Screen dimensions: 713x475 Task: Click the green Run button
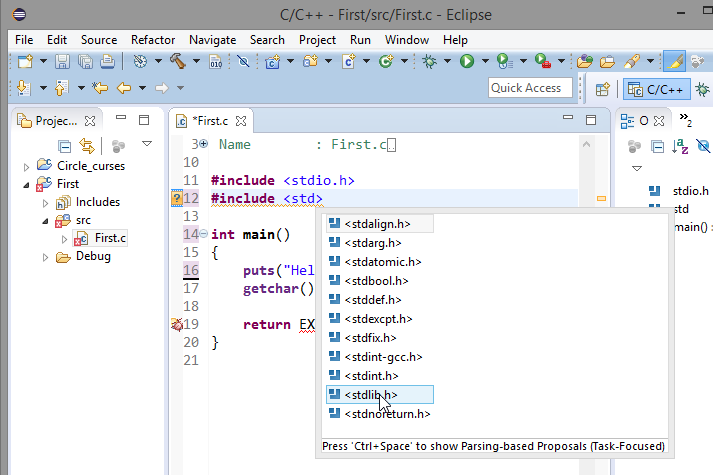point(466,62)
